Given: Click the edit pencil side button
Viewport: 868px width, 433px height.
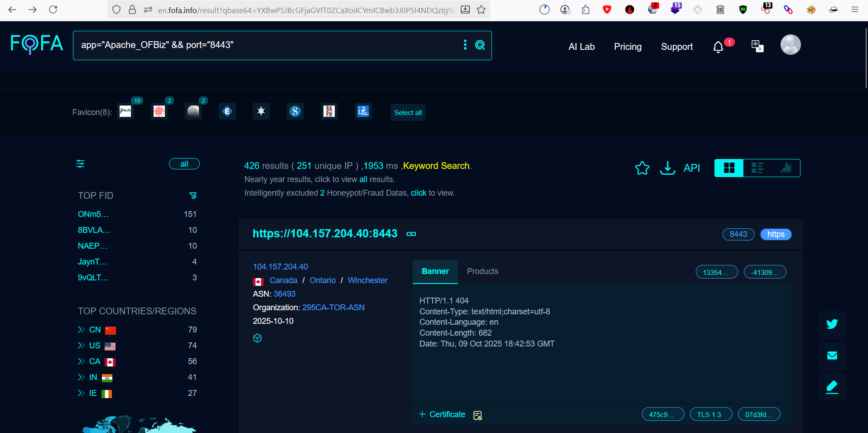Looking at the screenshot, I should (832, 387).
